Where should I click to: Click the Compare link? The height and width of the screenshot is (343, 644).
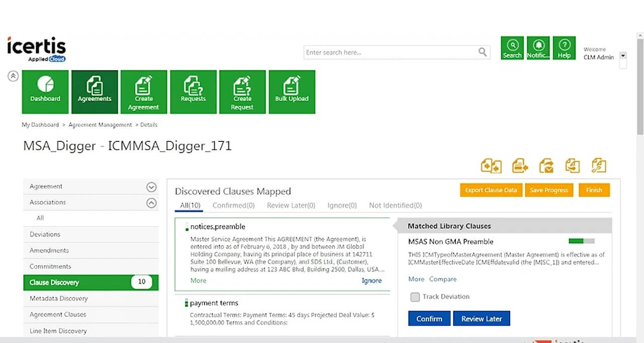[x=443, y=279]
